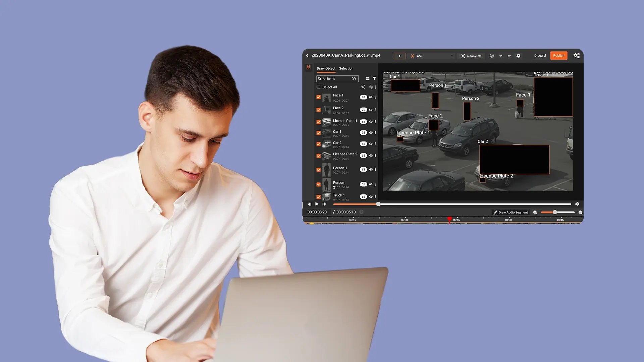Screen dimensions: 644x362
Task: Check the Select All checkbox
Action: tap(318, 87)
